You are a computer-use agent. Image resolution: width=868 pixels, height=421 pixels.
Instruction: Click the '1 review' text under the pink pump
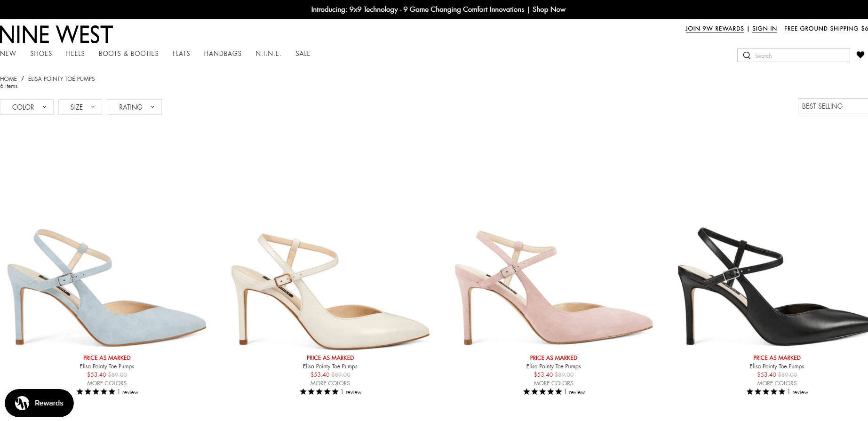tap(575, 392)
